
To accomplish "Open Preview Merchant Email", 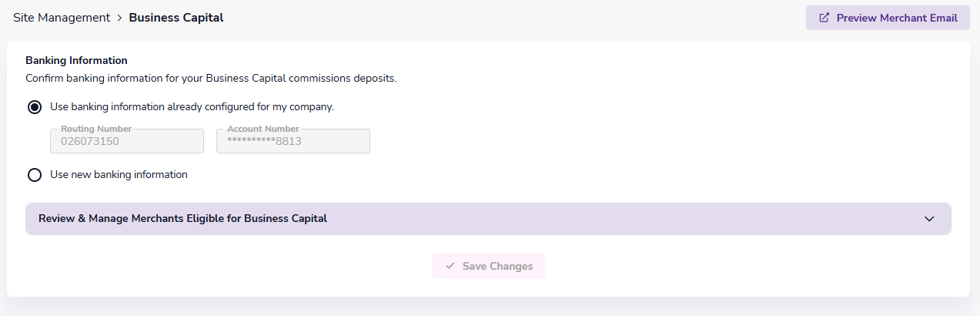I will (888, 18).
